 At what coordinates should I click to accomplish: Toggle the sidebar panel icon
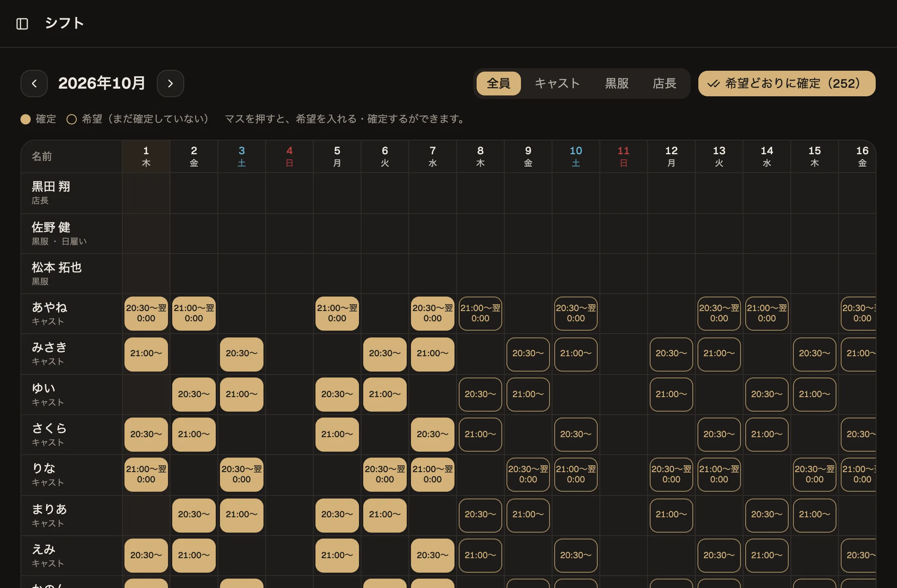(22, 23)
